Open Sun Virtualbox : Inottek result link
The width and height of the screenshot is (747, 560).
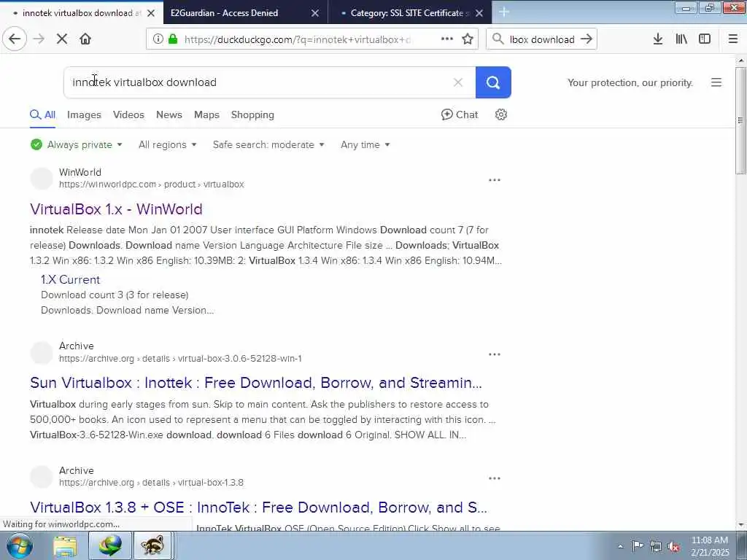[x=256, y=383]
